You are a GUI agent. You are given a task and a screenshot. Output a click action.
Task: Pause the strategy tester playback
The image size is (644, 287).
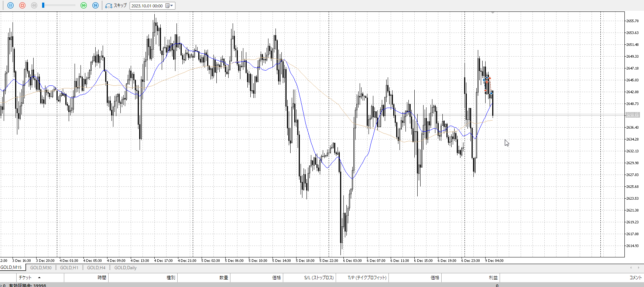(10, 6)
